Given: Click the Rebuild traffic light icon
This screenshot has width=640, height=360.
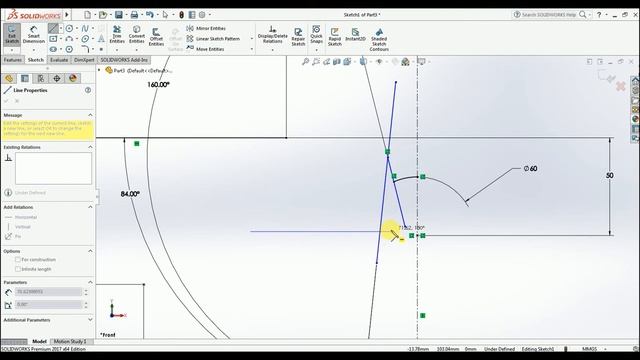Looking at the screenshot, I should (x=181, y=15).
